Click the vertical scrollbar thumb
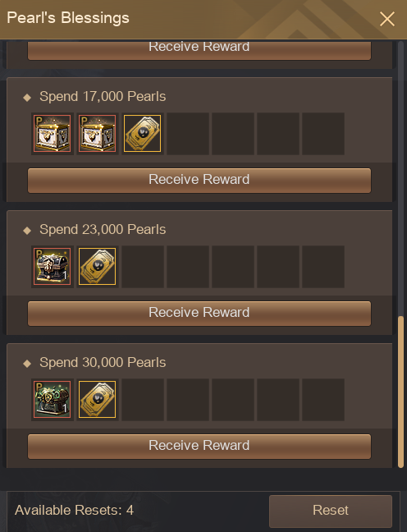407x532 pixels. [400, 392]
